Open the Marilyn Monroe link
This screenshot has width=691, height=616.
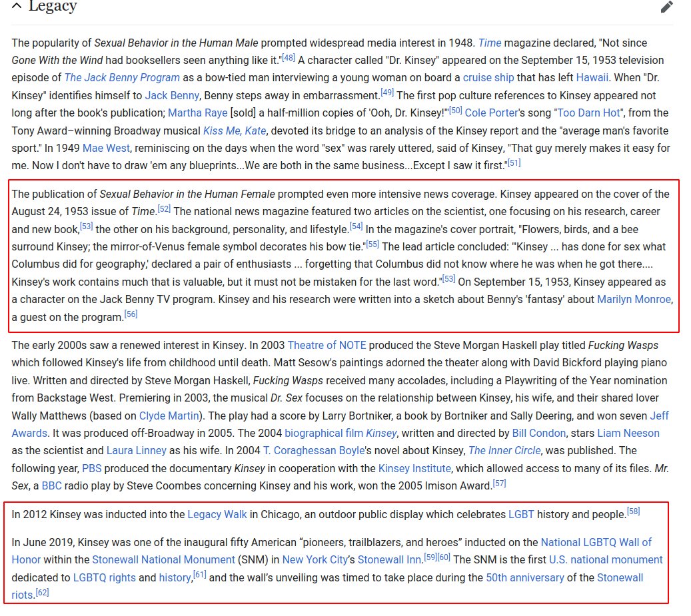(x=634, y=300)
